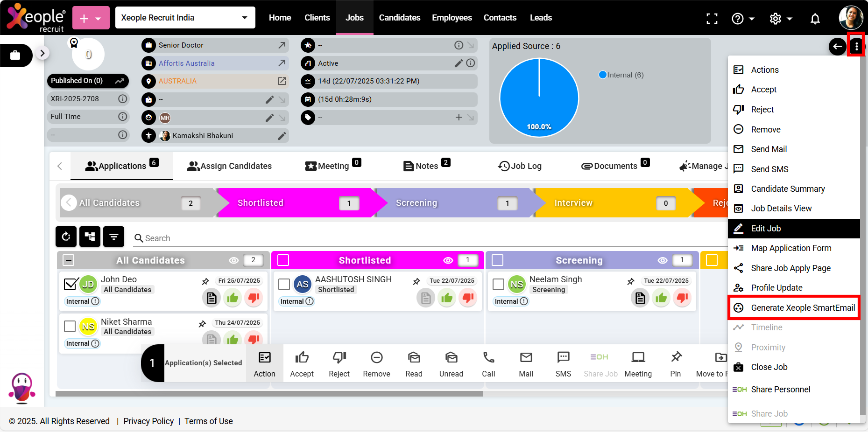The width and height of the screenshot is (868, 432).
Task: Switch to the Notes tab
Action: (426, 166)
